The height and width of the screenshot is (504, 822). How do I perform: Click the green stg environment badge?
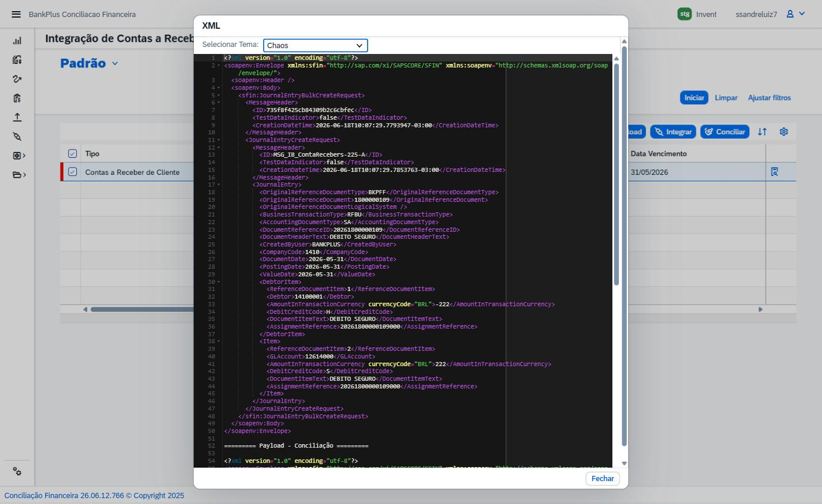[684, 14]
